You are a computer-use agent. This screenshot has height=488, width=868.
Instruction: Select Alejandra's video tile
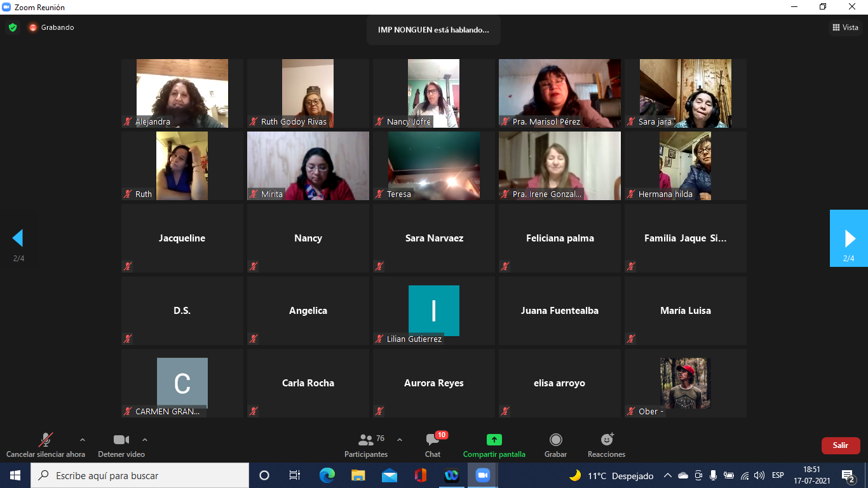pyautogui.click(x=182, y=93)
